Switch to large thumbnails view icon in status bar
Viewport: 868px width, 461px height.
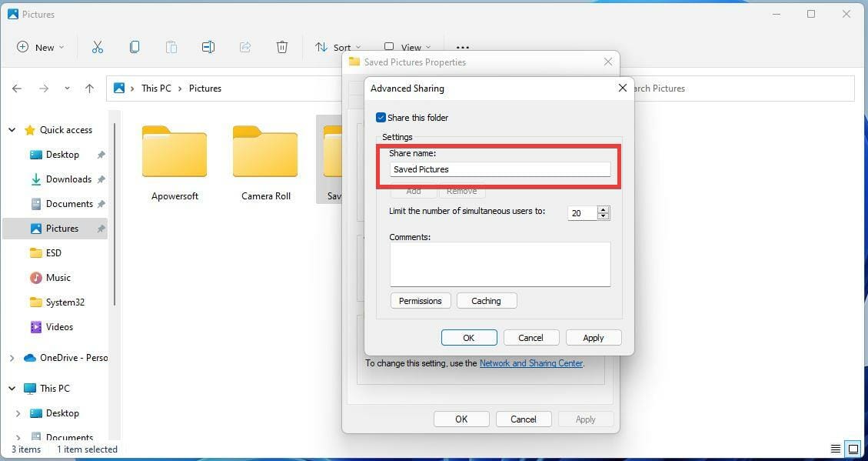pos(854,449)
